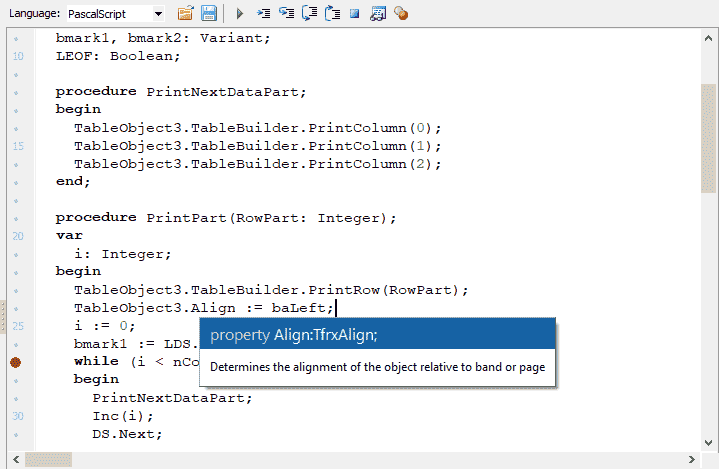Image resolution: width=719 pixels, height=469 pixels.
Task: Click the 'i := 0;' code line
Action: tap(105, 326)
